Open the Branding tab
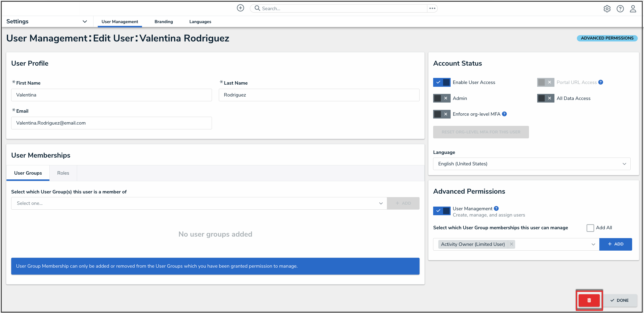 click(164, 22)
